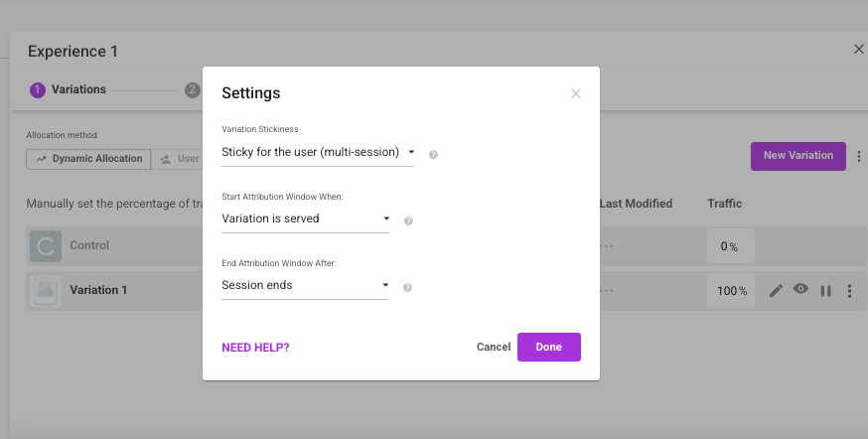Open the Variation Stickiness dropdown
868x439 pixels.
[318, 152]
